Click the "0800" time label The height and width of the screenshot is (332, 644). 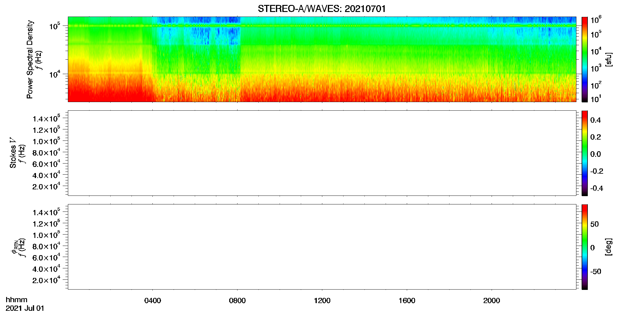point(237,301)
